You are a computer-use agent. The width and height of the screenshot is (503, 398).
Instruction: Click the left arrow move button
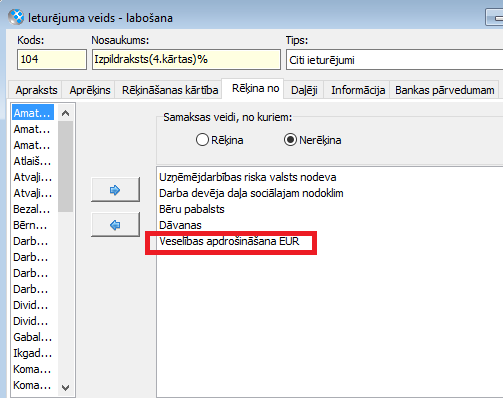115,225
